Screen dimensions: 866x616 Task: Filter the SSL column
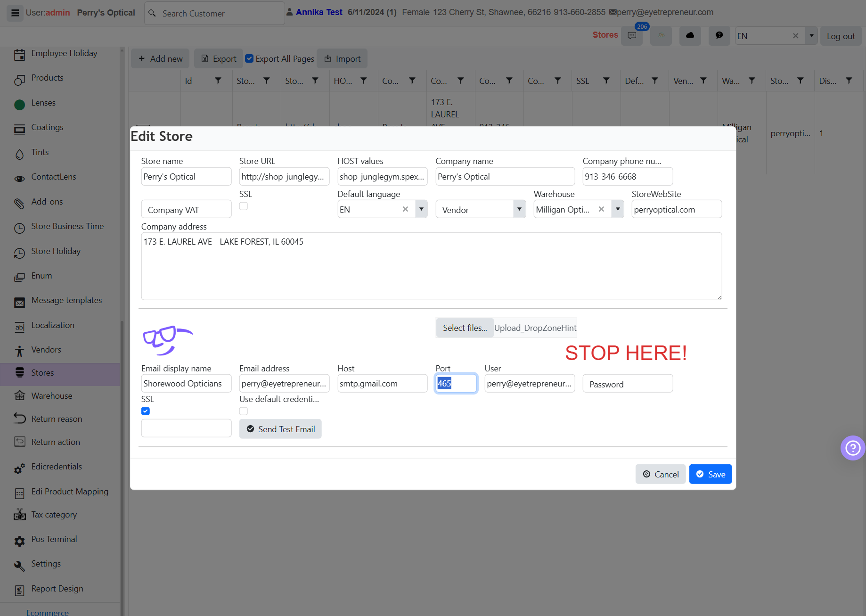(x=606, y=81)
